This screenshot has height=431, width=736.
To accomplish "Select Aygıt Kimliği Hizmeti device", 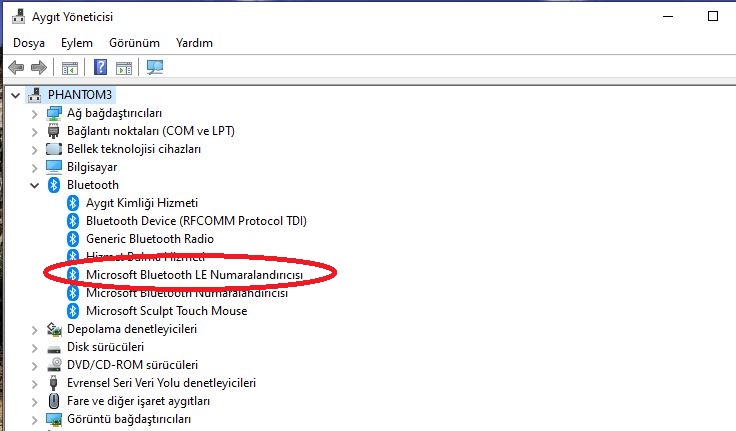I will pos(142,203).
